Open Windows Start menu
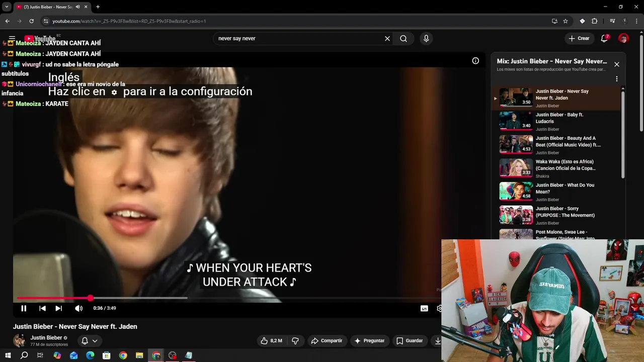 (x=8, y=355)
